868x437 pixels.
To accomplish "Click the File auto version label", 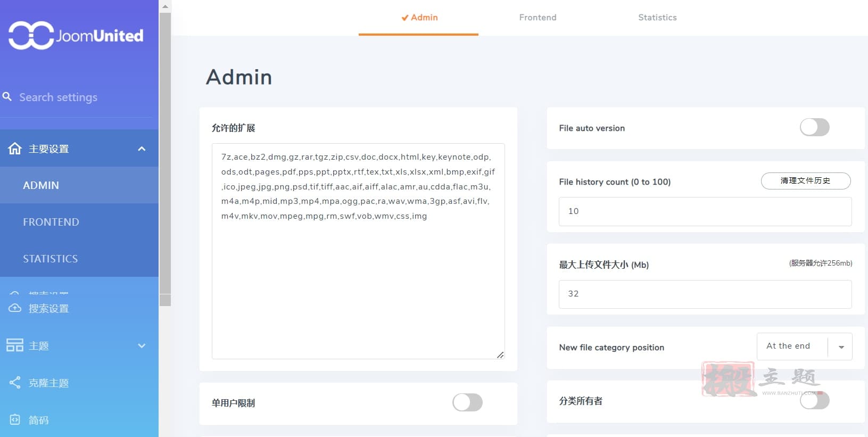I will (592, 128).
